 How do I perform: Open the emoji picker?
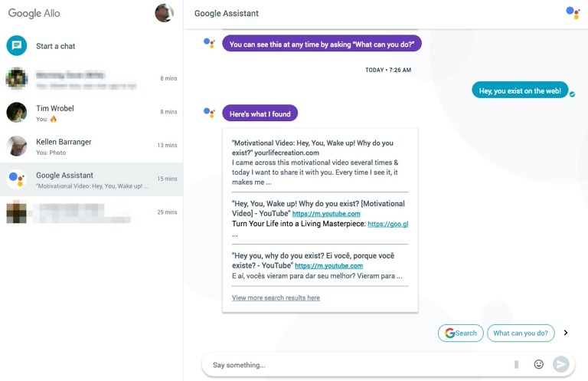[539, 364]
